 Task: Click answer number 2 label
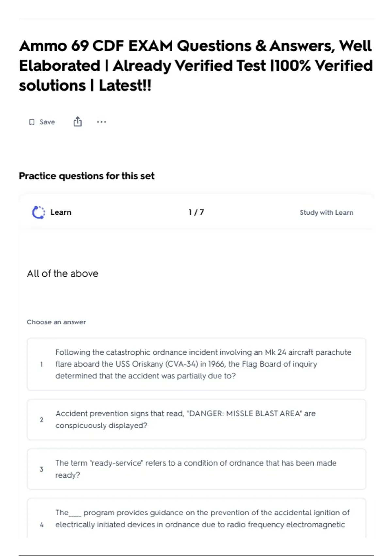41,420
